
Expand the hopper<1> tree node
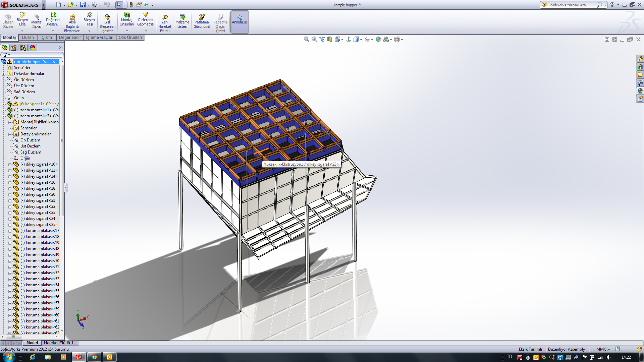pyautogui.click(x=4, y=104)
